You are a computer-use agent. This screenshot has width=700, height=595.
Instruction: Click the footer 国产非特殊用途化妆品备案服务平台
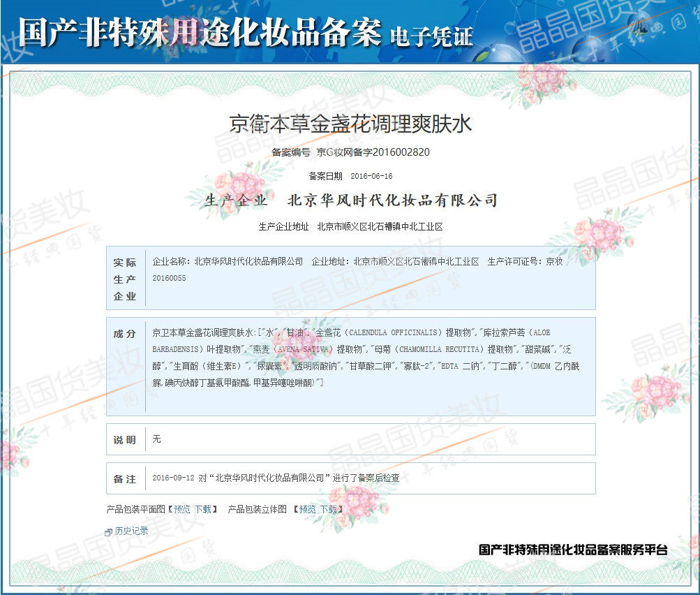pyautogui.click(x=573, y=550)
